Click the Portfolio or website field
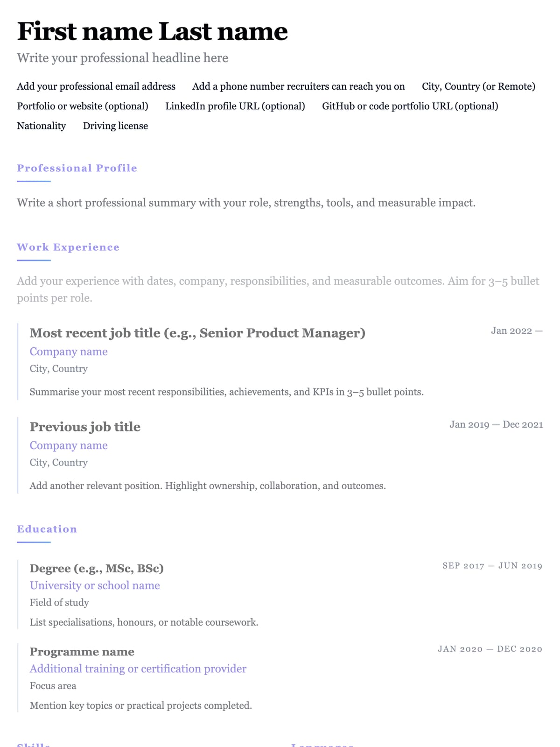560x747 pixels. click(x=83, y=106)
